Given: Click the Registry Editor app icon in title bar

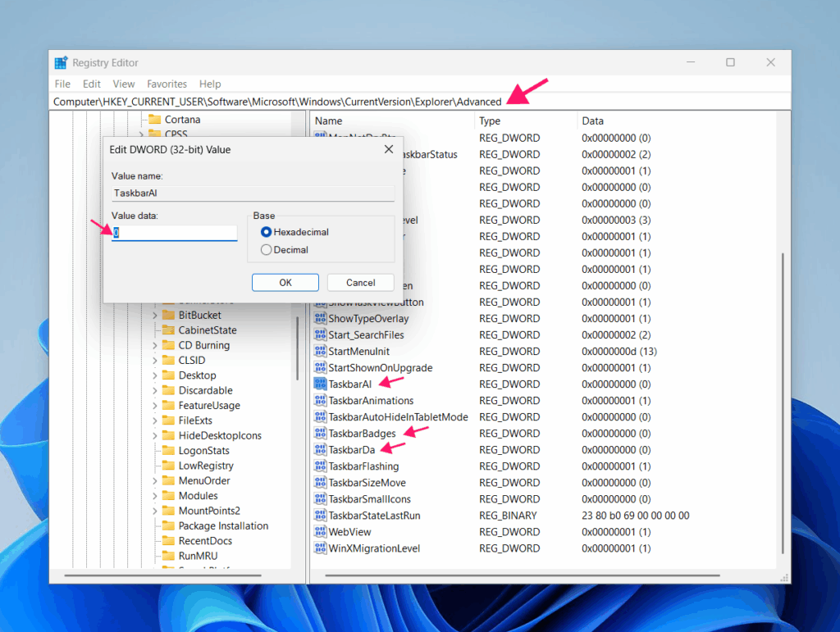Looking at the screenshot, I should [x=61, y=62].
